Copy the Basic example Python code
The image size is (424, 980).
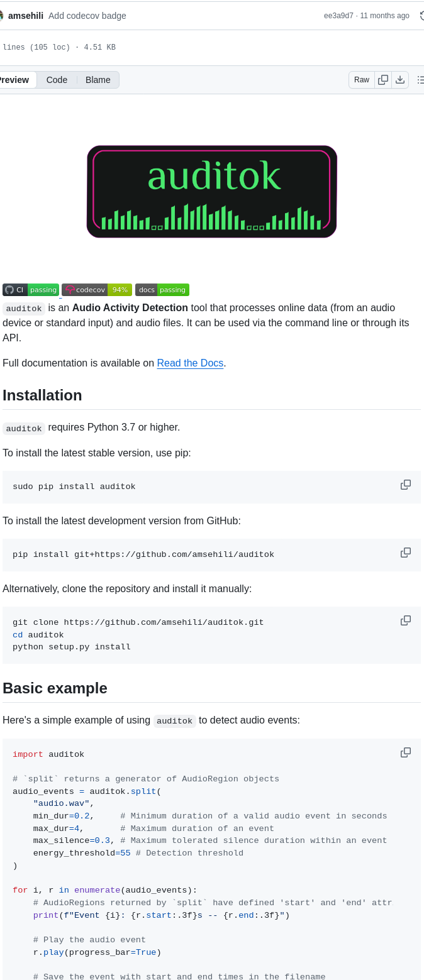click(406, 752)
